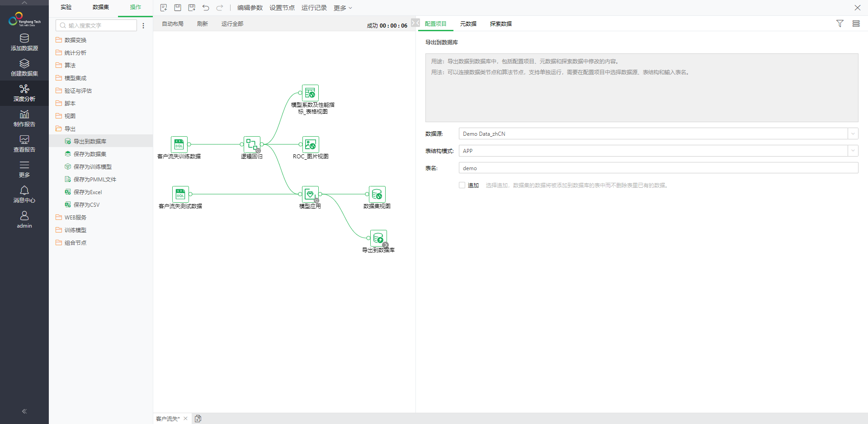The height and width of the screenshot is (424, 868).
Task: Select the 客户流失测试数据 SQL node
Action: [180, 194]
